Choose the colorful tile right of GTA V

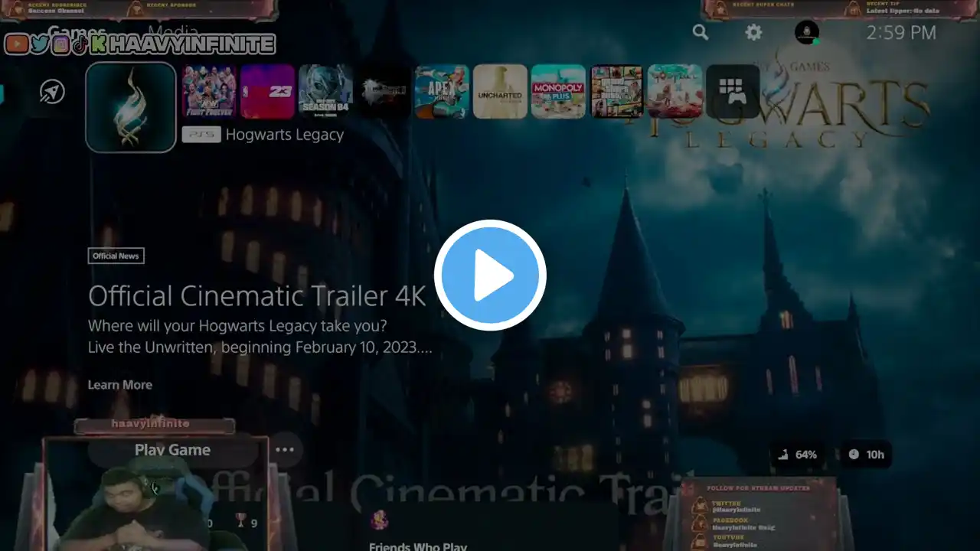tap(675, 92)
